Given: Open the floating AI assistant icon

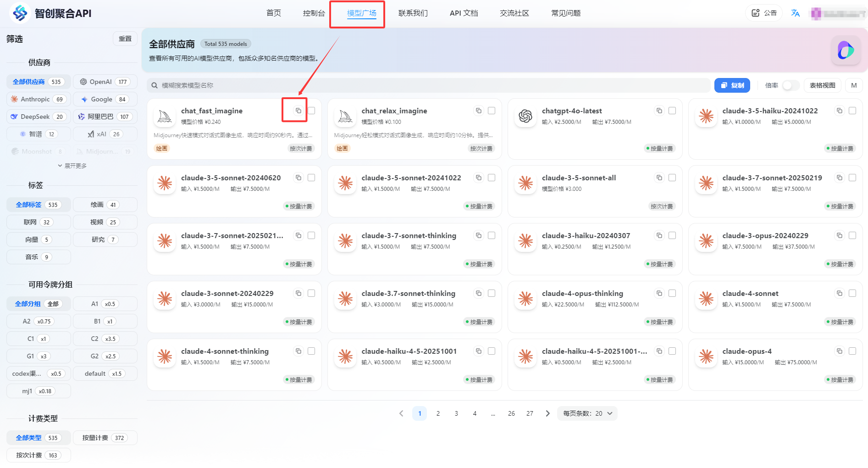Looking at the screenshot, I should pos(846,50).
